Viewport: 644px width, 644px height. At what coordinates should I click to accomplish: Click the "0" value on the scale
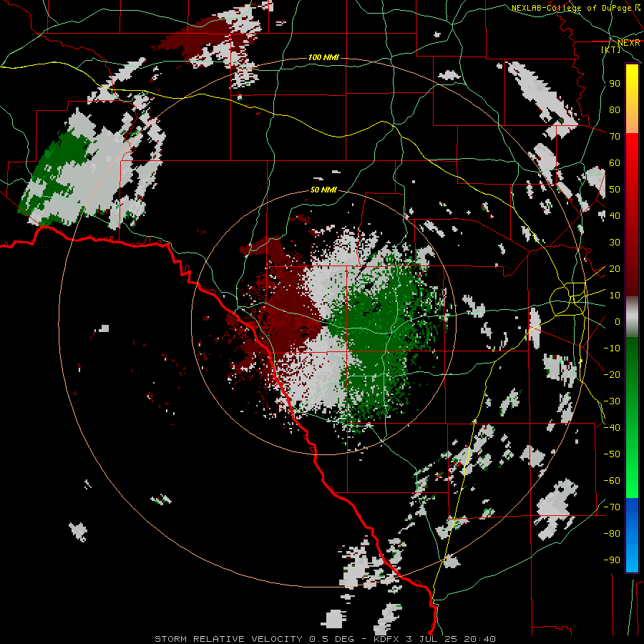click(x=618, y=321)
